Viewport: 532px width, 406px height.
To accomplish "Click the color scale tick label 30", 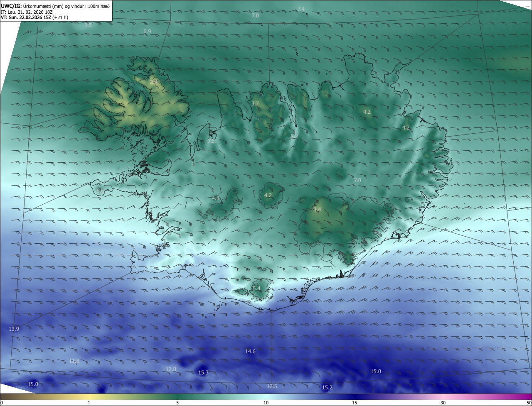I will tap(443, 403).
